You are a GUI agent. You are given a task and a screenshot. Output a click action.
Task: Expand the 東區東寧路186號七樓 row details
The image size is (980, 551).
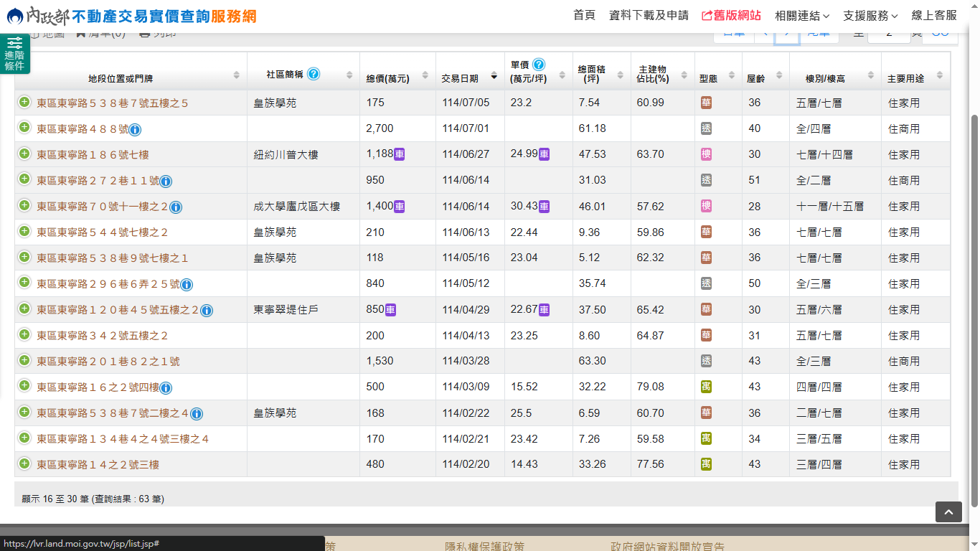coord(24,154)
